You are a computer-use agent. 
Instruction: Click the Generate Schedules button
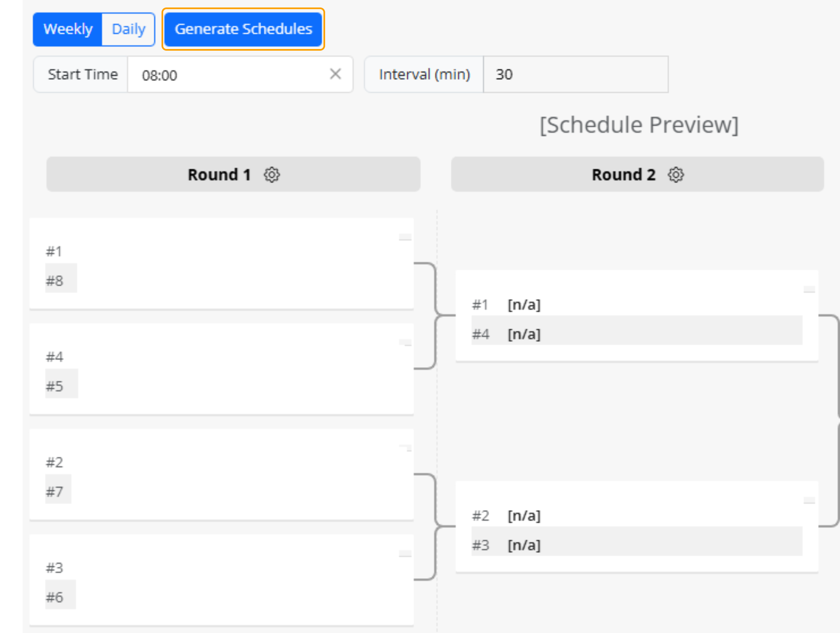click(x=243, y=29)
